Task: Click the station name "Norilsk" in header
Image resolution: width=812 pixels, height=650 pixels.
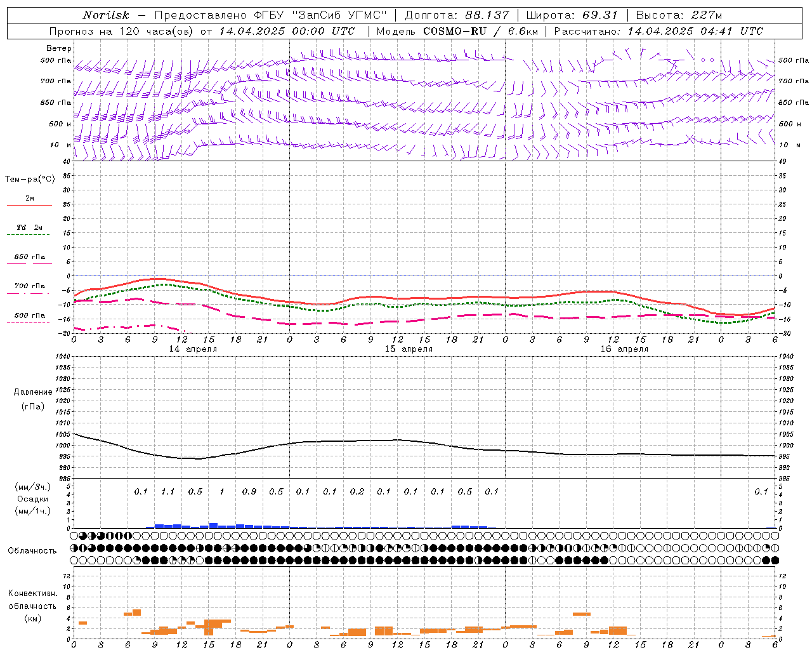Action: (x=106, y=15)
